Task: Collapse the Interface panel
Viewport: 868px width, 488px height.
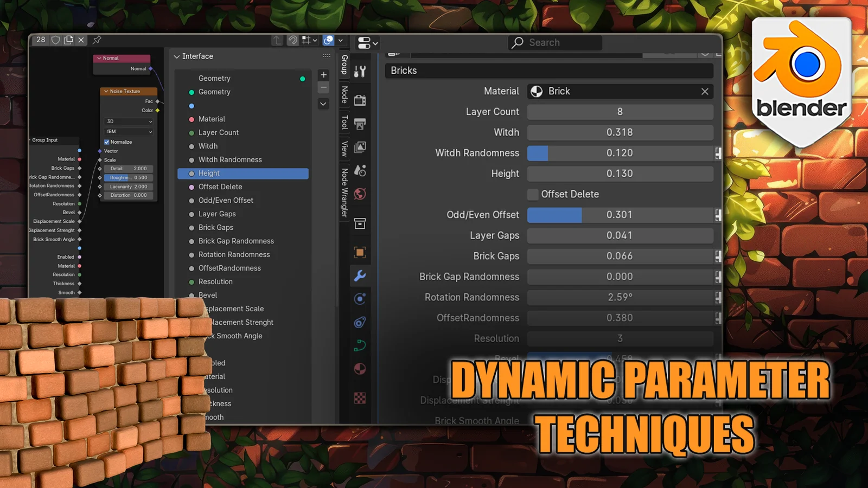Action: (x=177, y=56)
